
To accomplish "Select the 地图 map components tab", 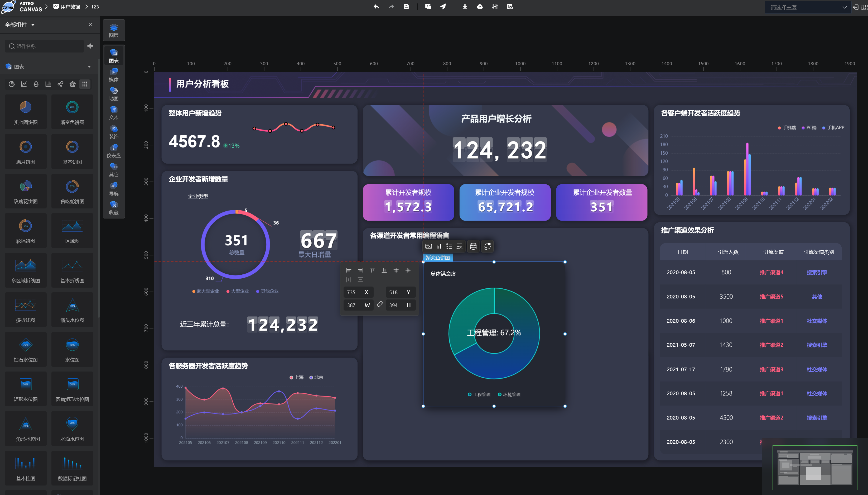I will (x=114, y=93).
